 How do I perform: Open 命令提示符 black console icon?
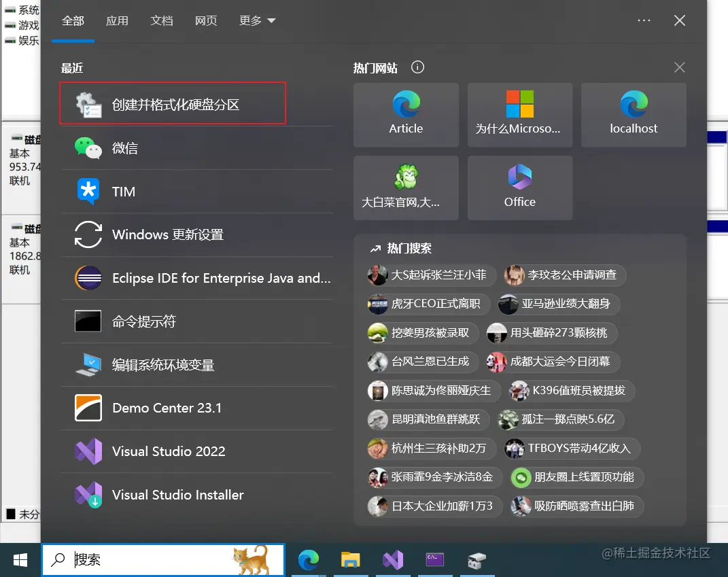tap(88, 321)
